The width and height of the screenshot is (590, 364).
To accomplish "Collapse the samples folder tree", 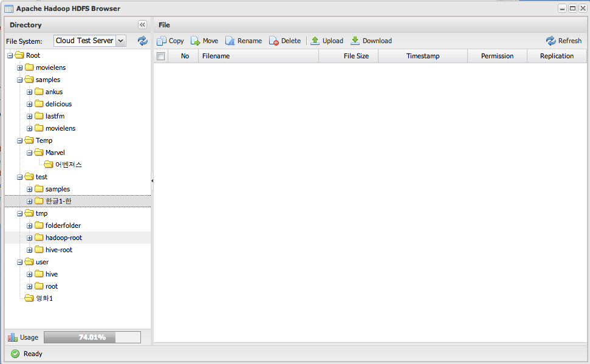I will (x=19, y=80).
